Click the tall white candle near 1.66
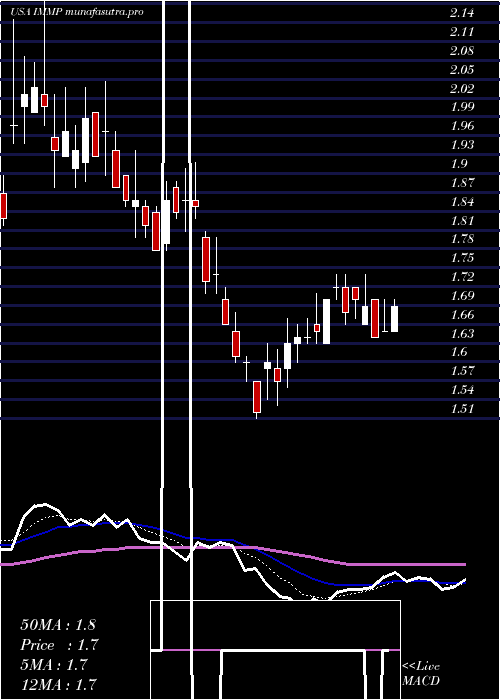The width and height of the screenshot is (500, 700). (x=326, y=321)
